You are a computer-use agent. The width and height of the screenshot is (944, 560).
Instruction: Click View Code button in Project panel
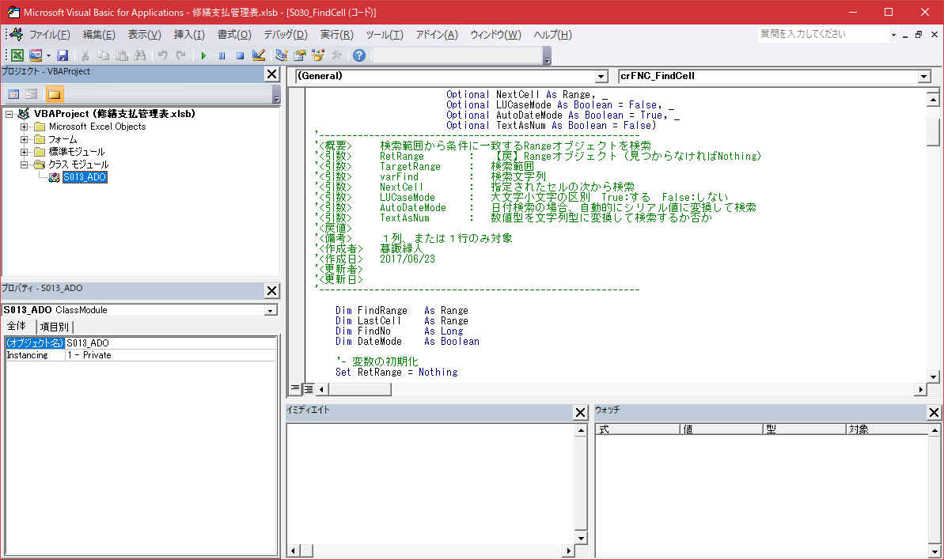click(x=13, y=94)
